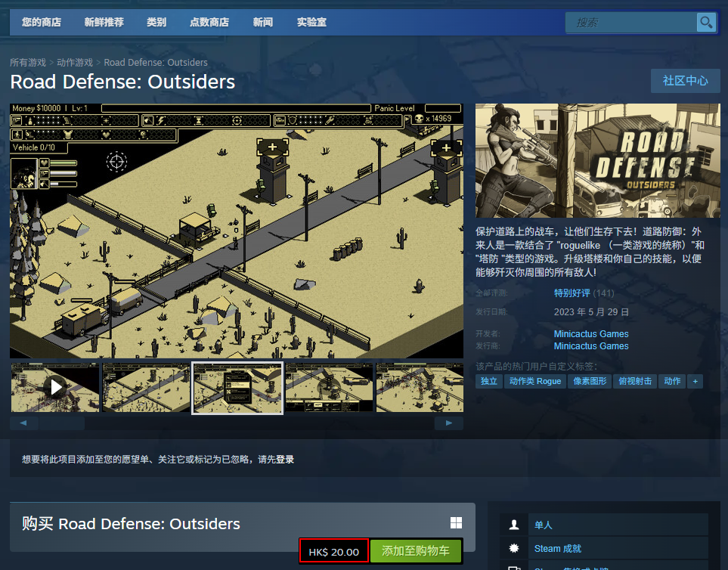Screen dimensions: 728x570
Task: Play the Road Defense trailer video
Action: [x=54, y=388]
